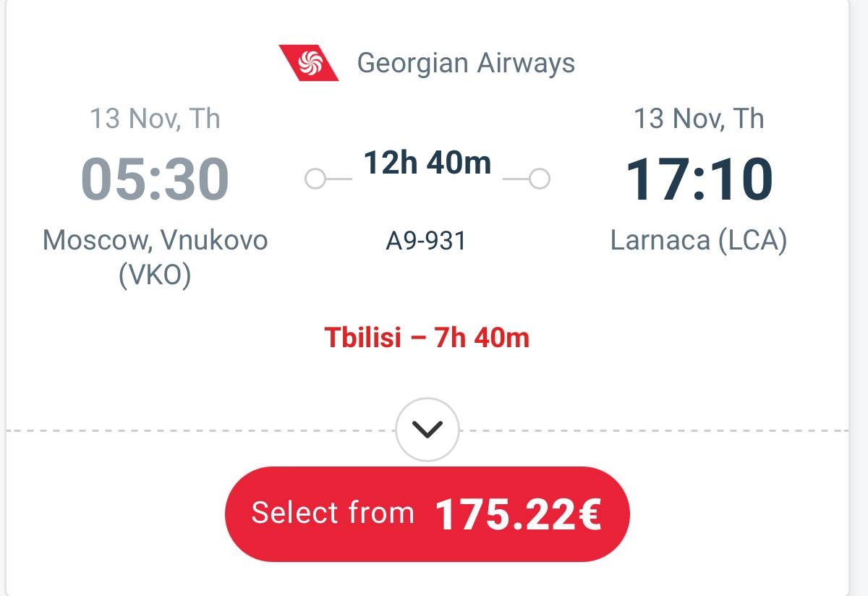Click the 05:30 departure time
Screen dimensions: 868x596
(155, 179)
